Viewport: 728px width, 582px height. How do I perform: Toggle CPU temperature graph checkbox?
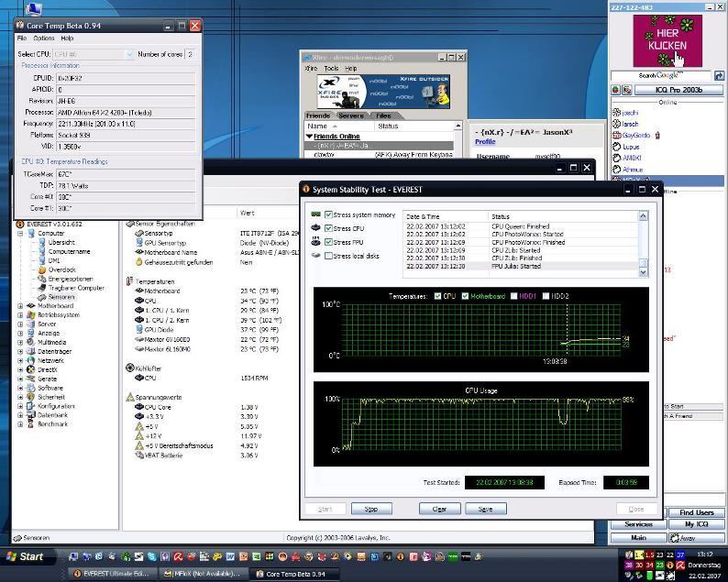(x=437, y=296)
